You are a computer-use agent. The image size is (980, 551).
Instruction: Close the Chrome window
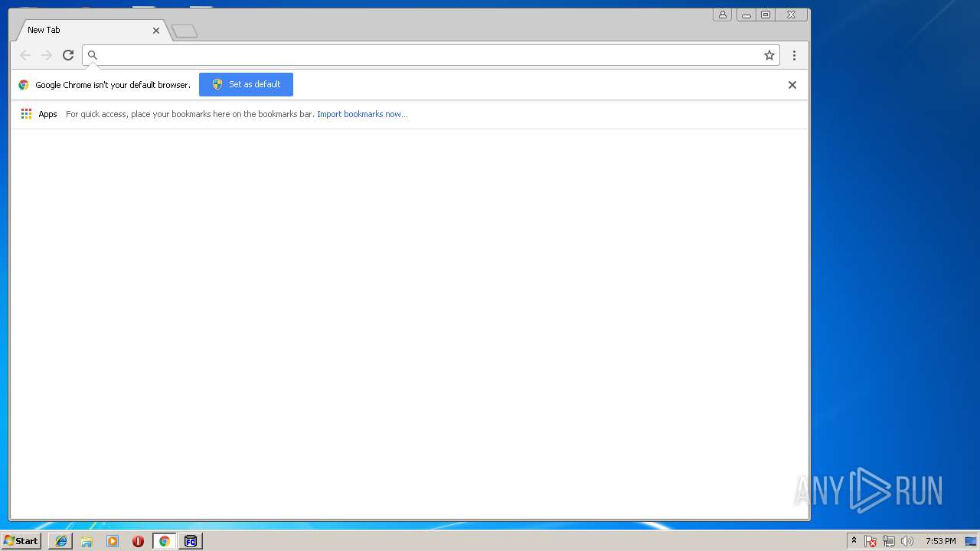(x=792, y=15)
